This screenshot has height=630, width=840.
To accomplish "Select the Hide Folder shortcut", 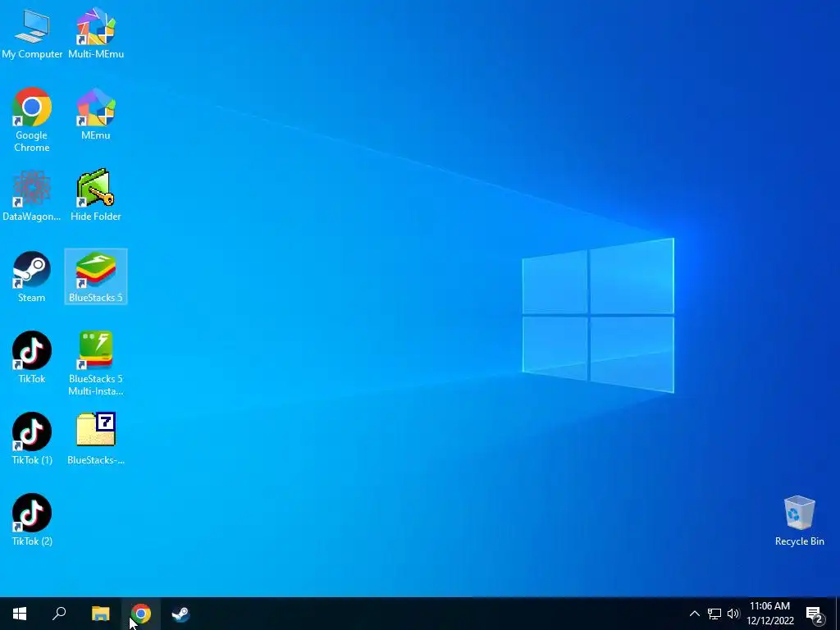I will click(96, 195).
